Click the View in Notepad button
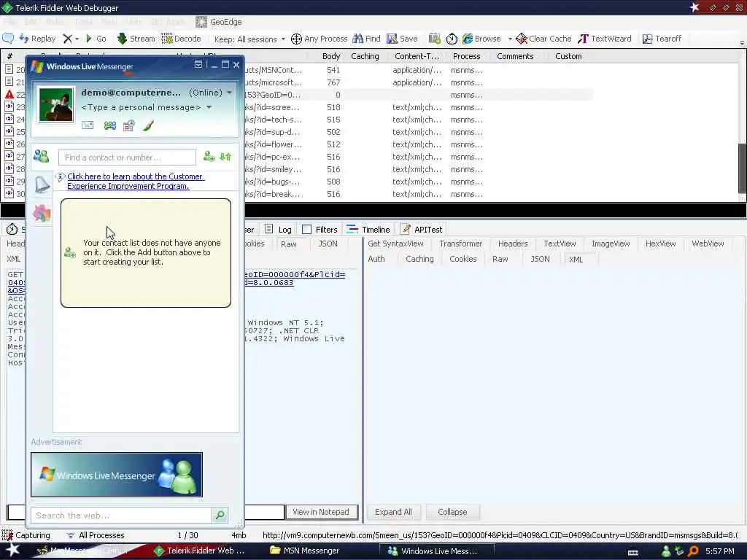Viewport: 747px width, 560px height. tap(321, 512)
